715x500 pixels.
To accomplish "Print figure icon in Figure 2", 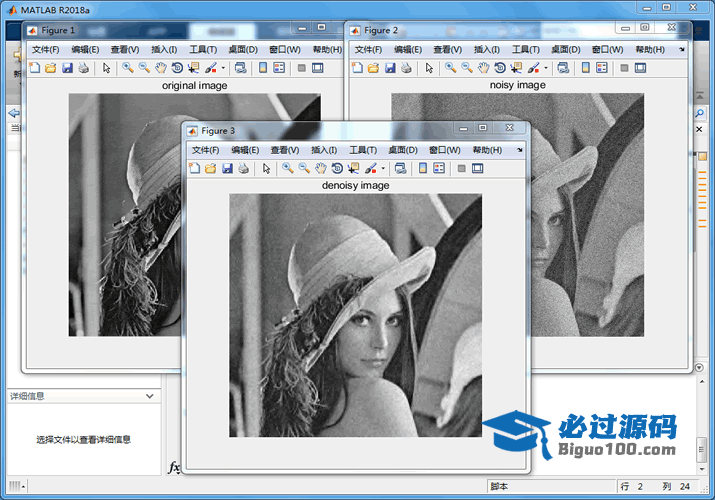I will [x=406, y=68].
